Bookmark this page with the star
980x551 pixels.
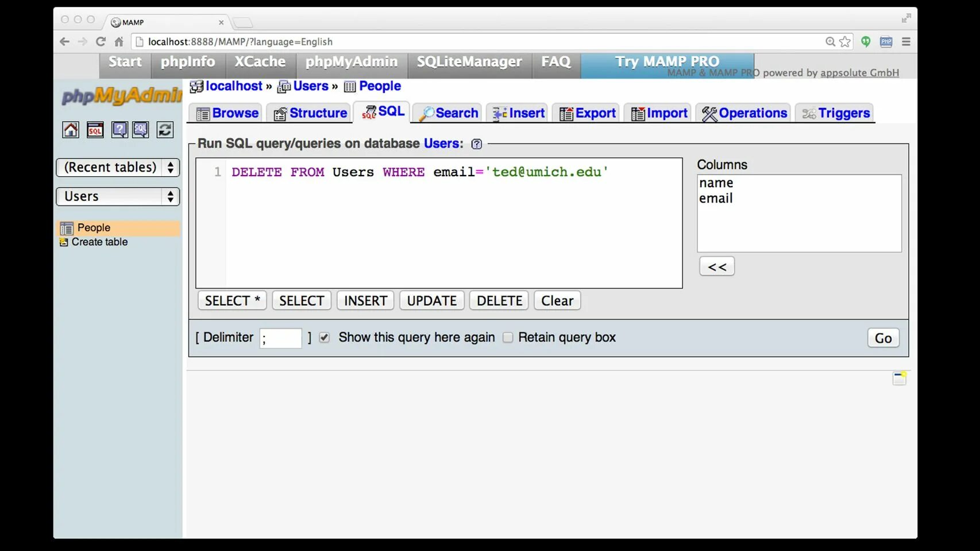845,41
